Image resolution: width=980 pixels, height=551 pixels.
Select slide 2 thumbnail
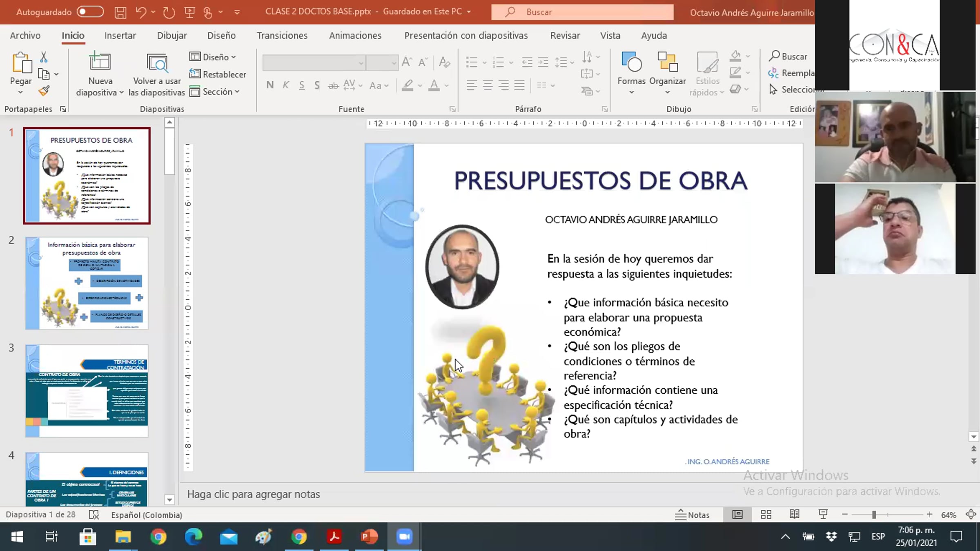point(87,283)
